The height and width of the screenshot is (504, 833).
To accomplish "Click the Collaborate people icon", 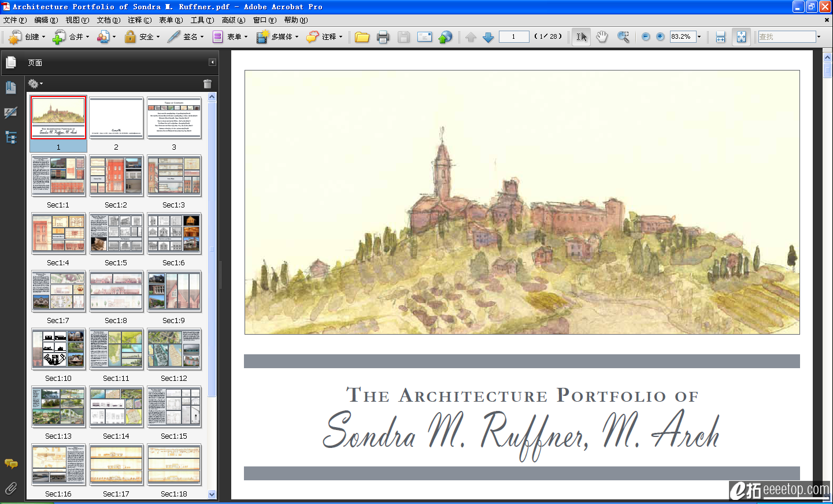I will [103, 37].
